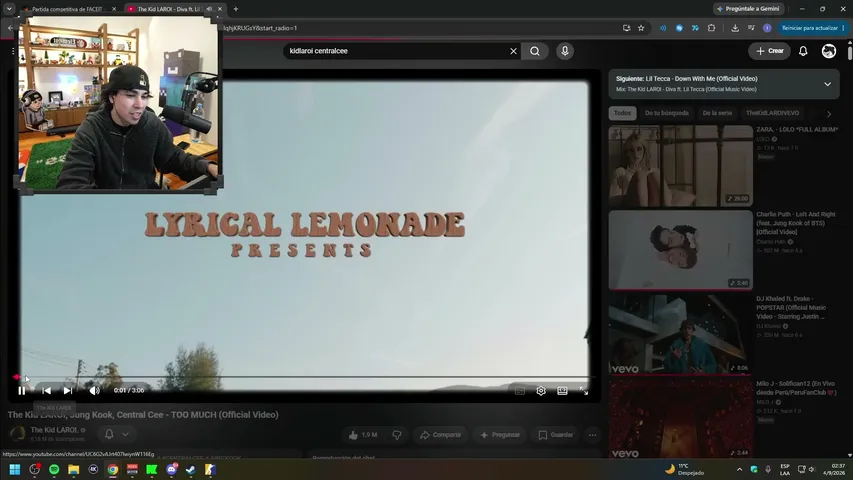Viewport: 853px width, 480px height.
Task: Open the Crear menu
Action: (x=769, y=51)
